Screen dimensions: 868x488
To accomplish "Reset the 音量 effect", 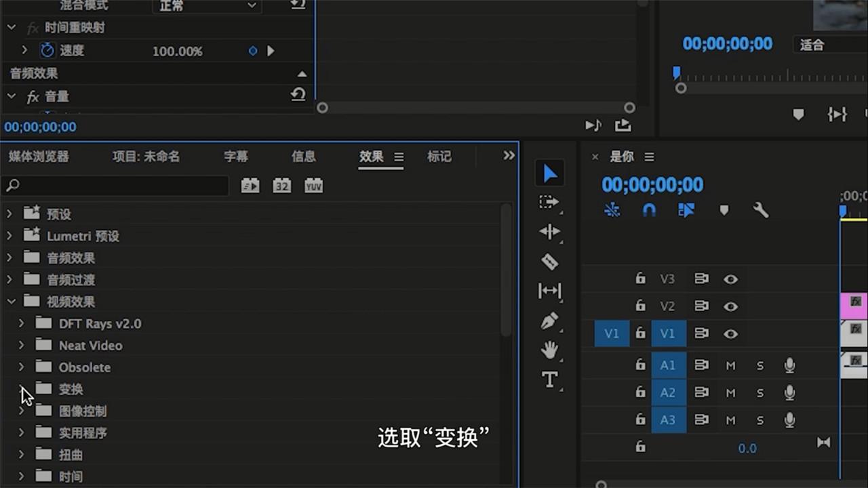I will pos(298,95).
